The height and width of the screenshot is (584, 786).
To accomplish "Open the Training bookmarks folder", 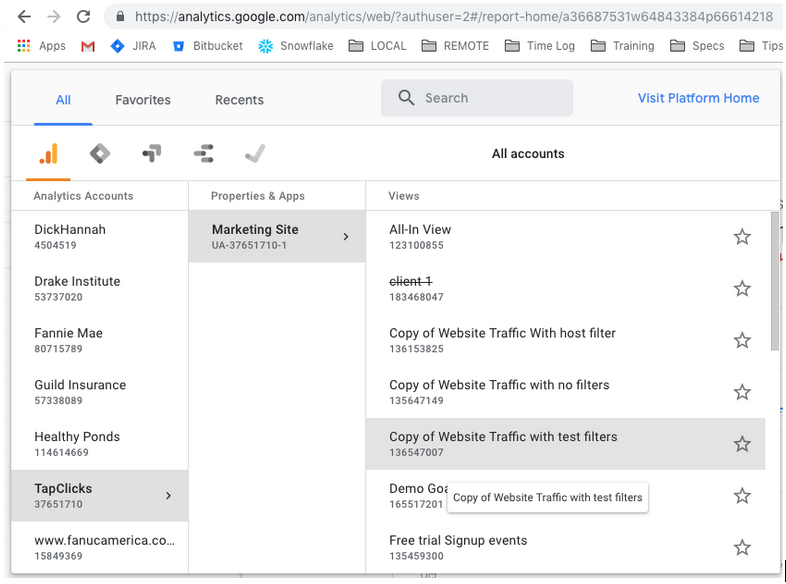I will tap(622, 46).
